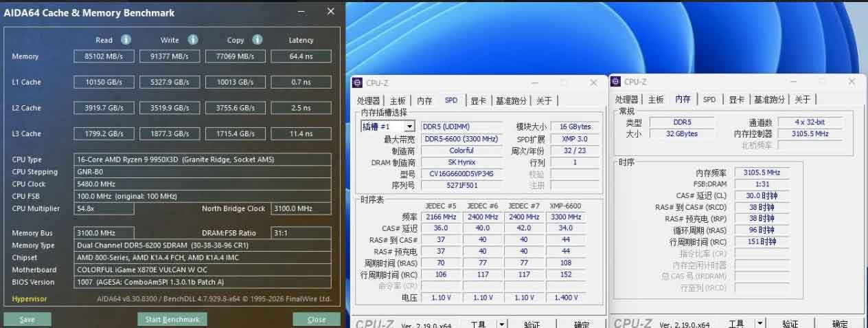
Task: Click the info icon beside Read
Action: (x=126, y=40)
